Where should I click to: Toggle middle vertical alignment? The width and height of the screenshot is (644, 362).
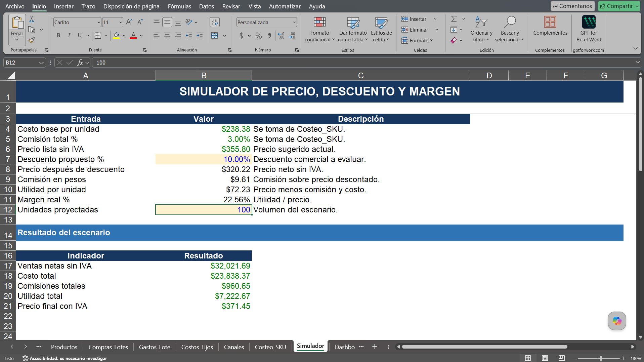167,22
